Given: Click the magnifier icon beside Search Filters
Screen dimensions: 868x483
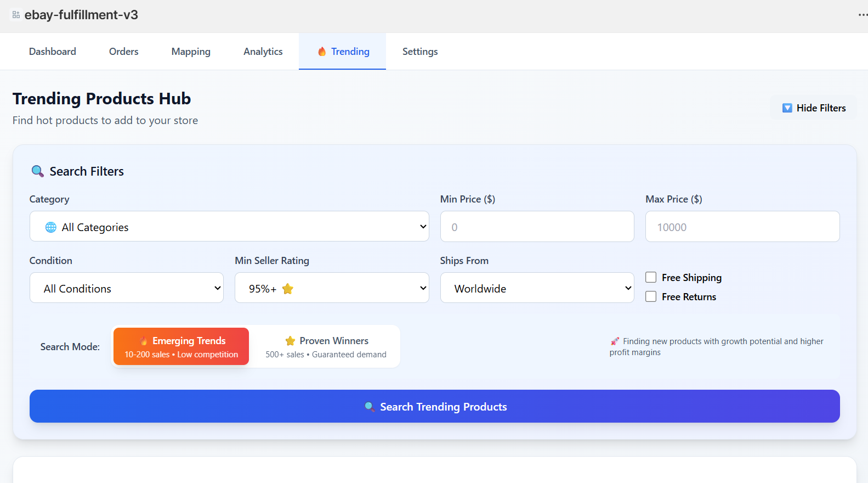Looking at the screenshot, I should pyautogui.click(x=37, y=171).
